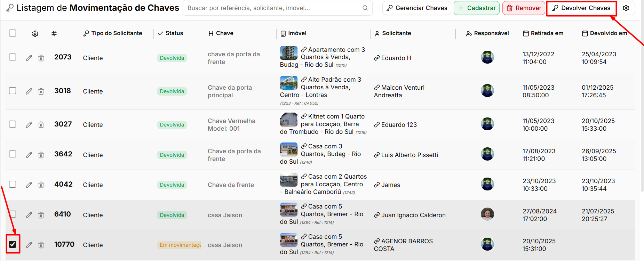The width and height of the screenshot is (644, 261).
Task: Toggle the select-all checkbox in header
Action: click(x=13, y=33)
